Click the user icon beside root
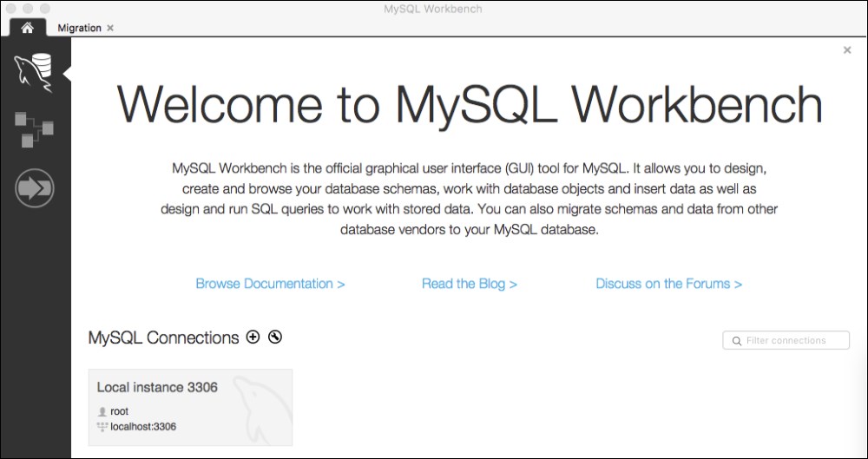The image size is (868, 459). 102,411
